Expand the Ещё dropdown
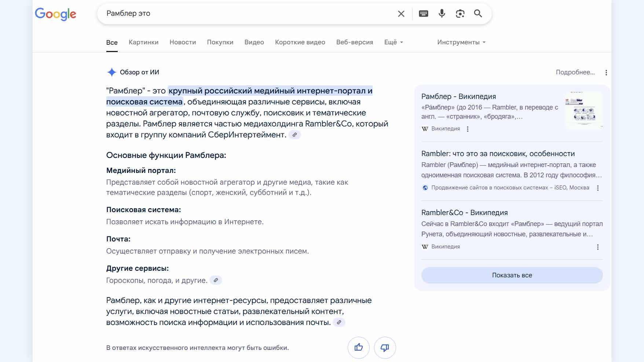 click(x=394, y=42)
